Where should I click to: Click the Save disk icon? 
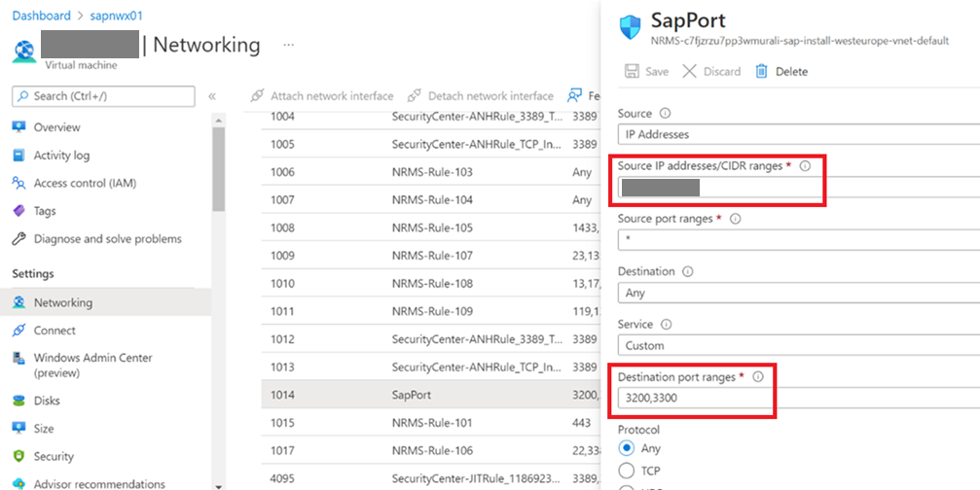point(631,71)
